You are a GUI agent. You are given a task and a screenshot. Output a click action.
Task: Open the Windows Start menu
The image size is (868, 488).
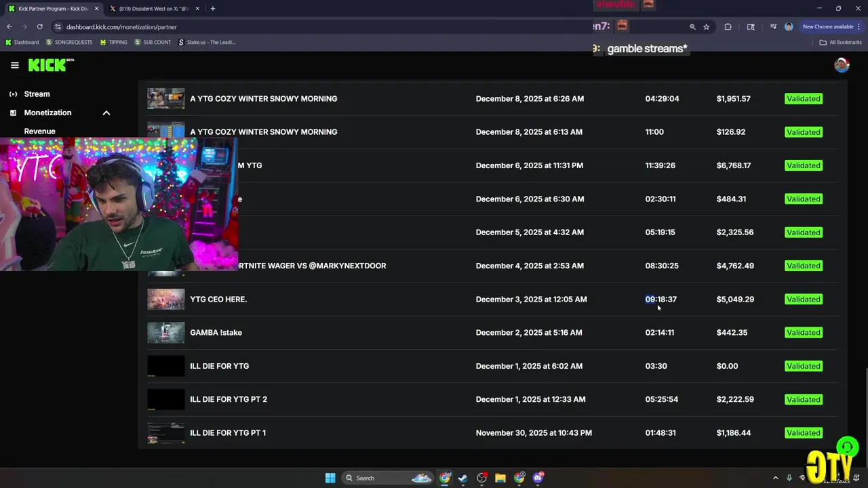pyautogui.click(x=330, y=478)
